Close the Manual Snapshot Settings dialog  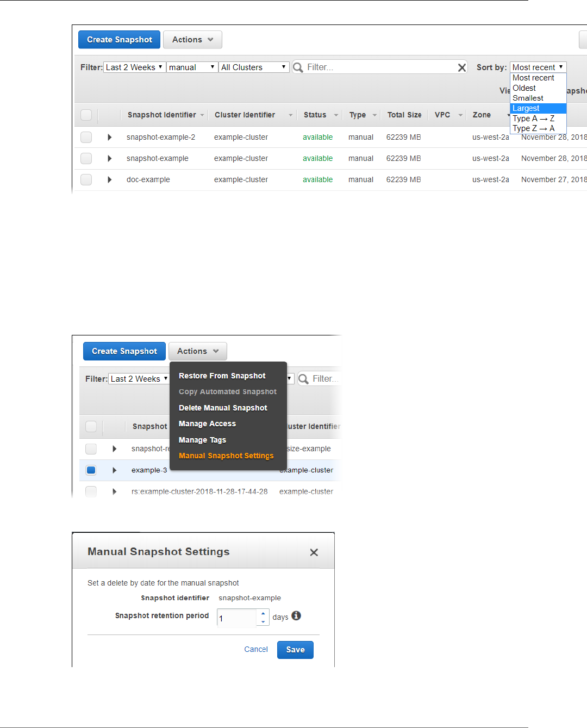point(314,552)
